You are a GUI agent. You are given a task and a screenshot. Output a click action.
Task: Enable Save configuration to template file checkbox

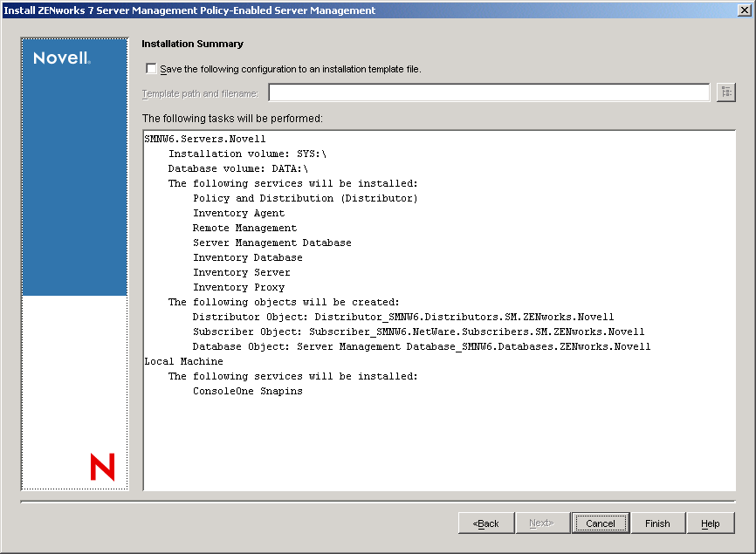151,69
